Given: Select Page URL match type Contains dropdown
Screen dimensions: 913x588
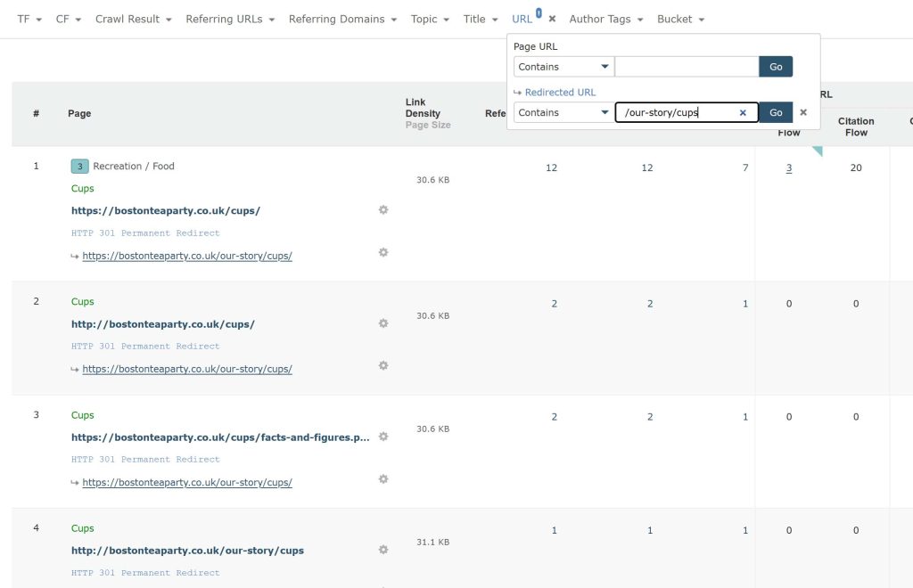Looking at the screenshot, I should 563,67.
